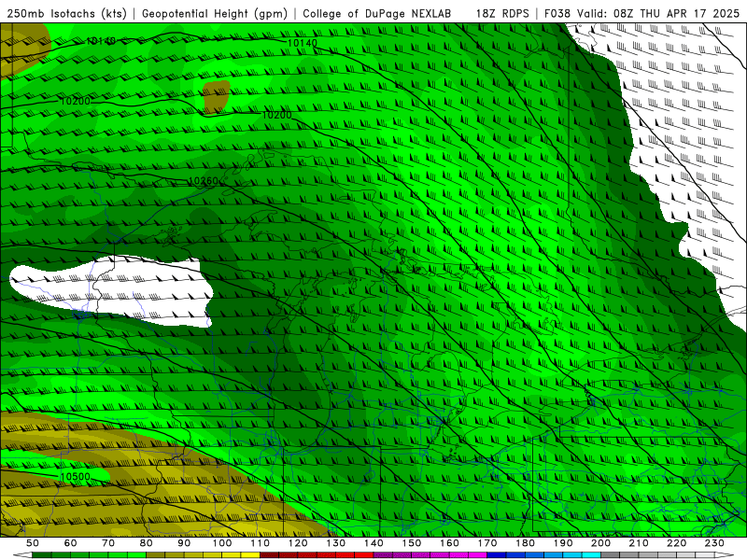
Task: Pick the bright yellow swatch just before 110
Action: pyautogui.click(x=250, y=555)
